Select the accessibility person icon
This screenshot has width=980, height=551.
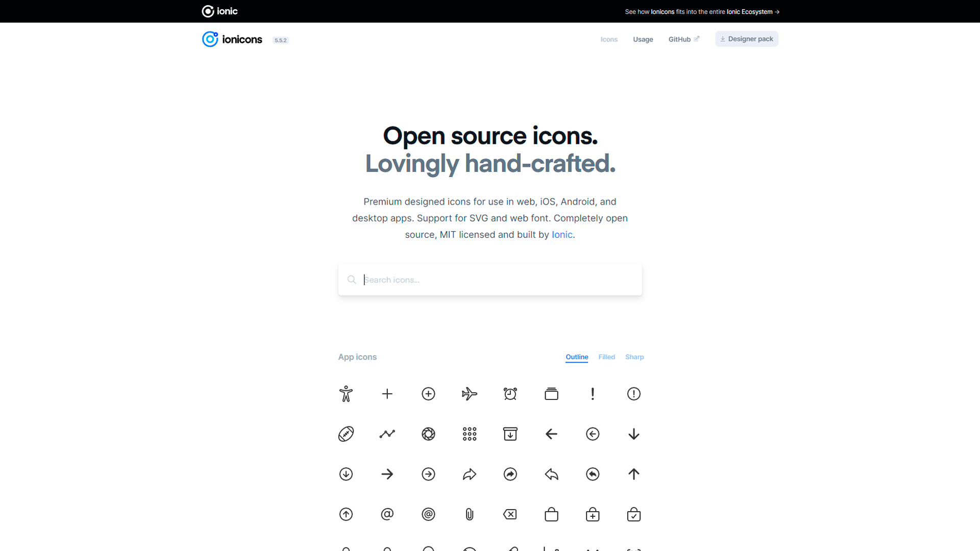pos(346,394)
